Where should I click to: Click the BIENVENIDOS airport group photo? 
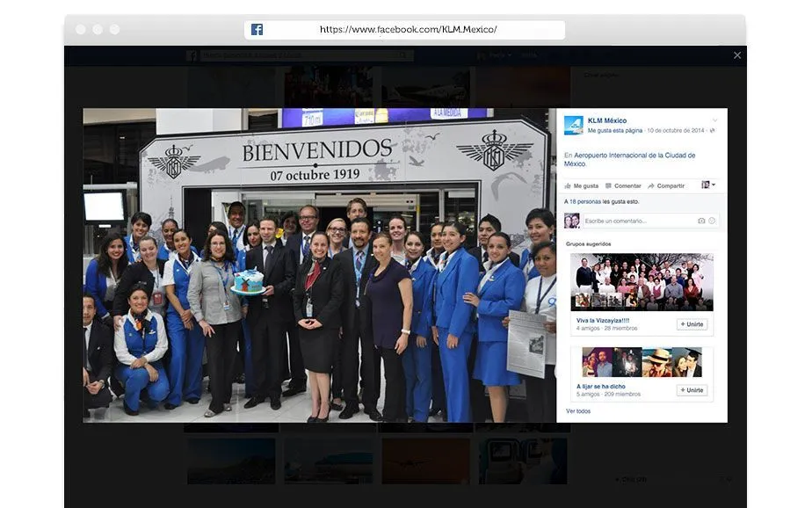[x=320, y=265]
